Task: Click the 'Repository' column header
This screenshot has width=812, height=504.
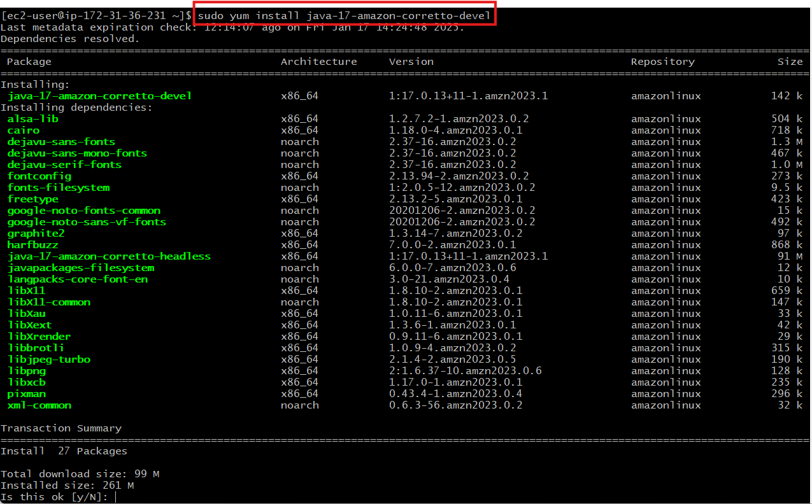Action: [x=663, y=62]
